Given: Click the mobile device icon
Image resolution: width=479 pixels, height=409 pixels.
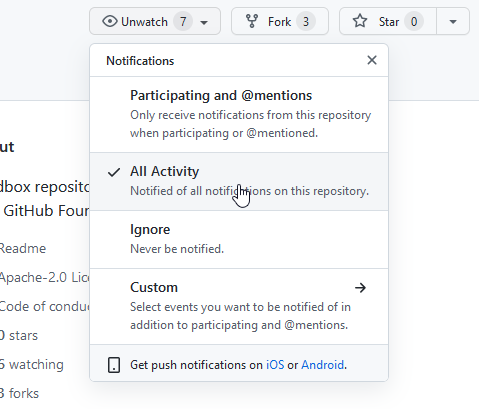Looking at the screenshot, I should click(114, 365).
